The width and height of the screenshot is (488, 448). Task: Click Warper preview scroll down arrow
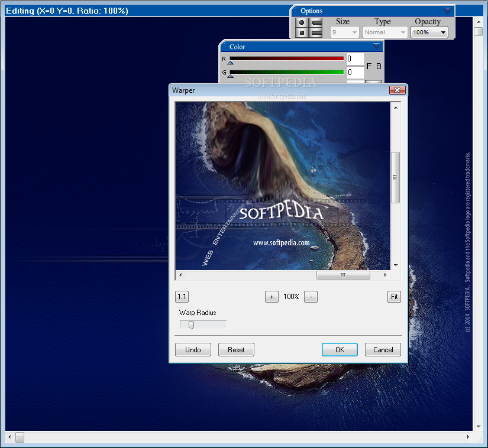coord(396,265)
